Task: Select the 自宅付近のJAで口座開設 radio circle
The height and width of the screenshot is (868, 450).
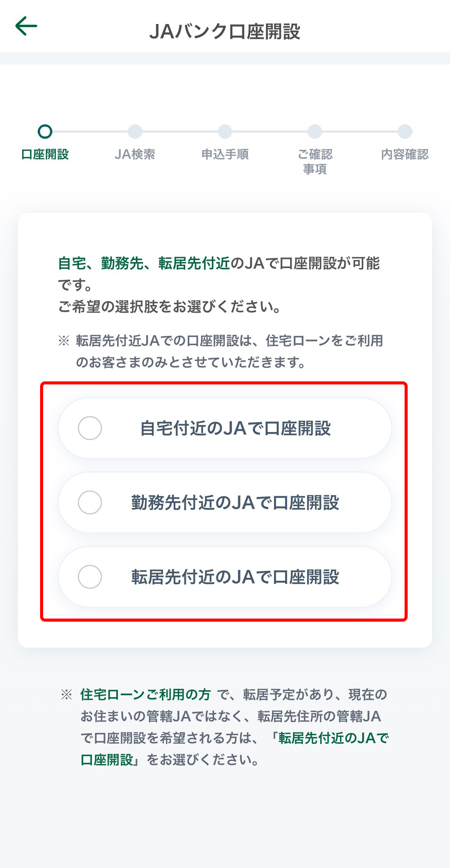Action: [x=90, y=428]
